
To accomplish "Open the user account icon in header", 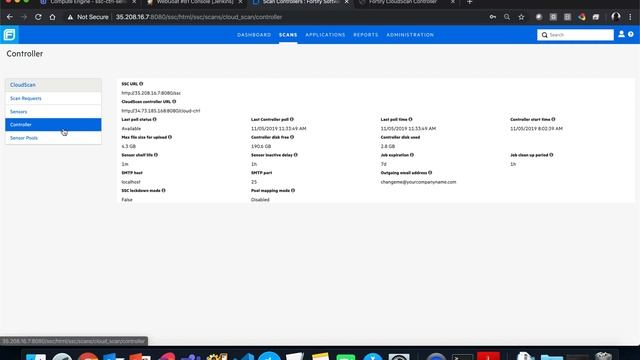I will pos(621,35).
